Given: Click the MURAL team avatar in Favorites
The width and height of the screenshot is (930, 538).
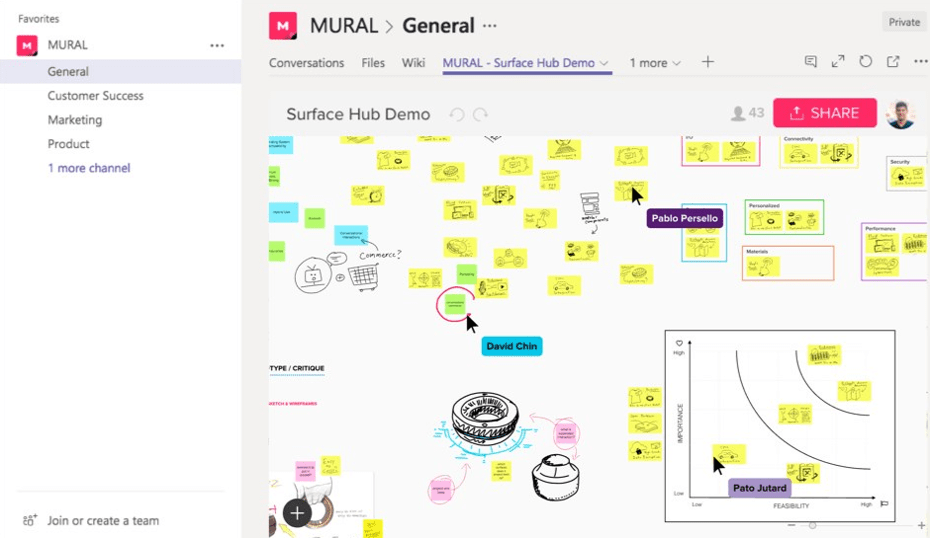Looking at the screenshot, I should coord(27,45).
